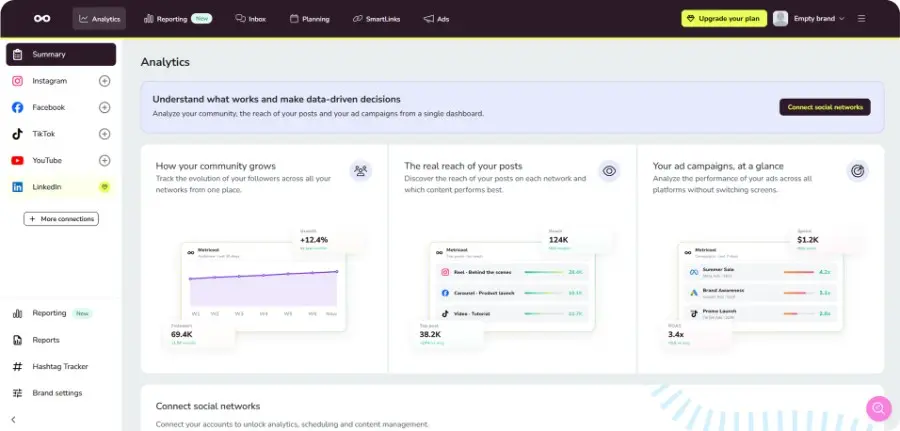Image resolution: width=900 pixels, height=431 pixels.
Task: Click the Metricool infinity logo
Action: click(x=42, y=18)
